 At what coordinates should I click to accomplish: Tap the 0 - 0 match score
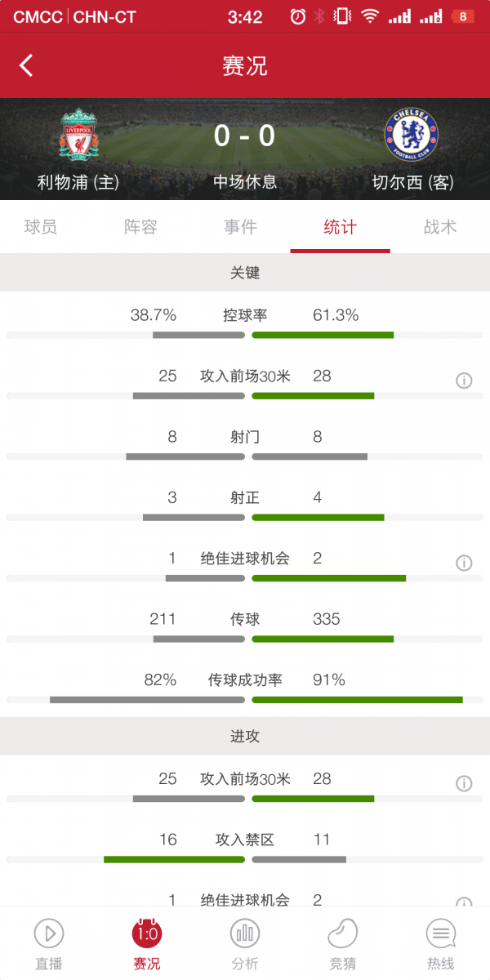tap(245, 136)
